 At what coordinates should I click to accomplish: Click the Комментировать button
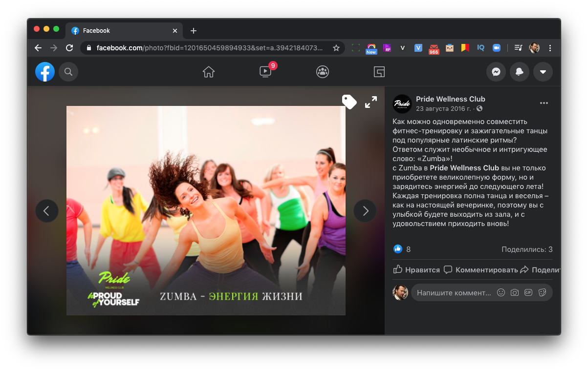[x=481, y=269]
